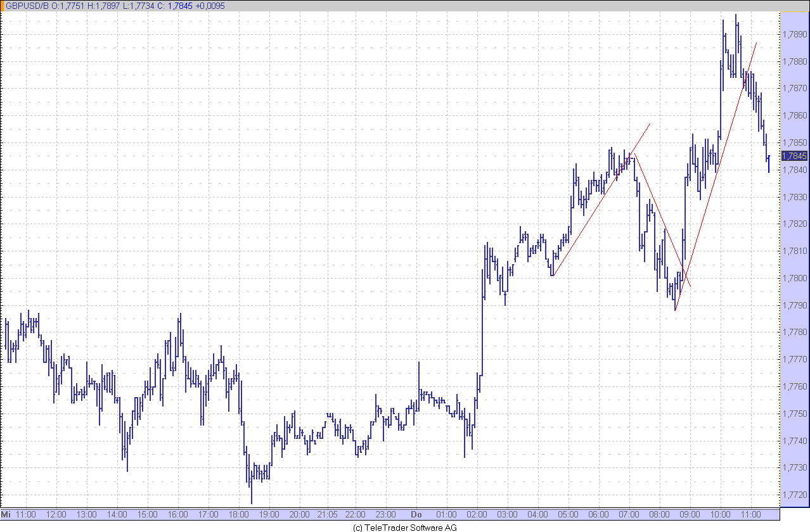The height and width of the screenshot is (532, 810).
Task: Click the change value +0,0095 in header
Action: 210,6
